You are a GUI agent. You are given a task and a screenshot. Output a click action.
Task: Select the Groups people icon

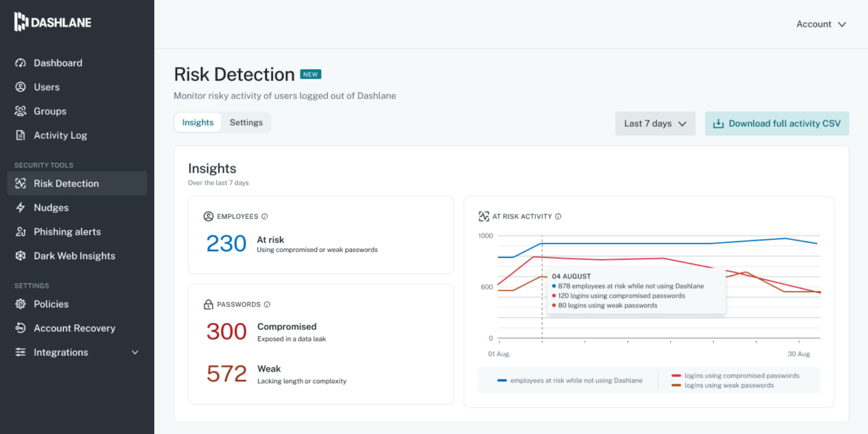click(21, 111)
